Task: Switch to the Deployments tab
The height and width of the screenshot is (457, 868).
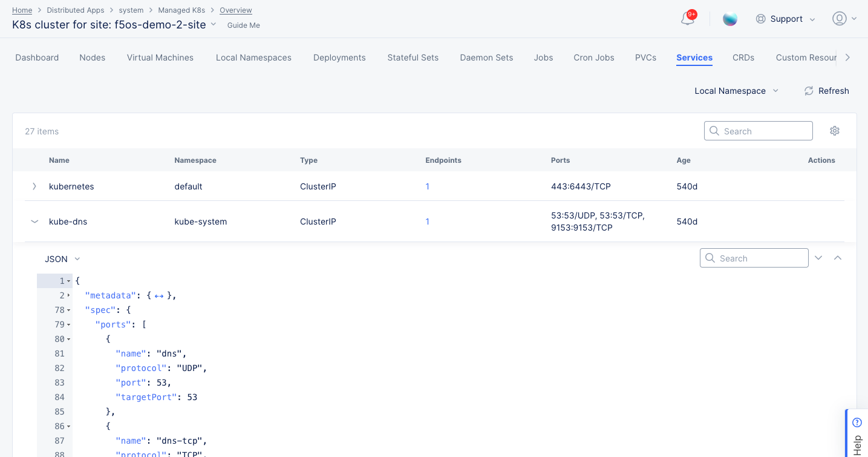Action: click(339, 57)
